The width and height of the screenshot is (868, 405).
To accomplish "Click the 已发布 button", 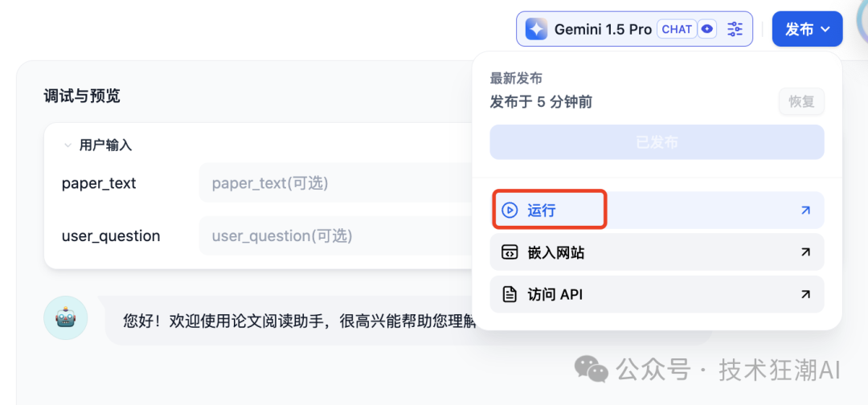I will 657,142.
